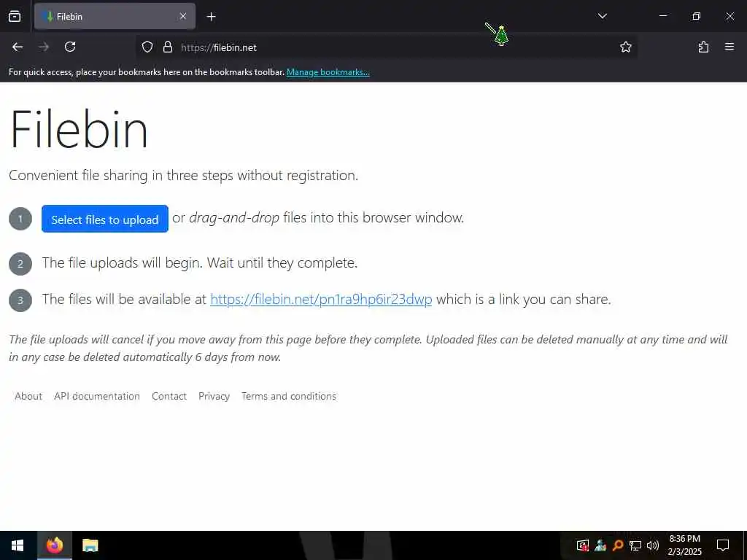Click the magnifier search tray icon
Image resolution: width=747 pixels, height=560 pixels.
[x=618, y=545]
